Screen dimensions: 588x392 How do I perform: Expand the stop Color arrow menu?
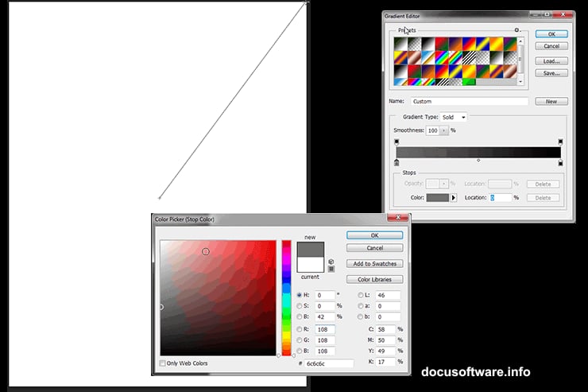pos(454,197)
